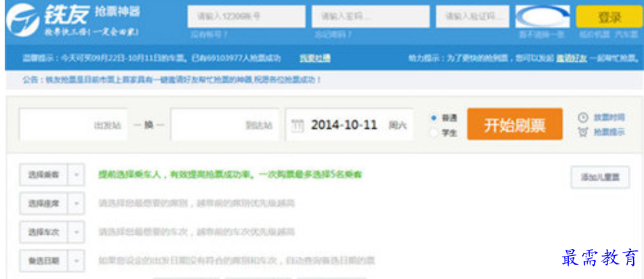Viewport: 644px width, 279px height.
Task: Click the calendar icon beside 2014-10-11
Action: pyautogui.click(x=298, y=125)
